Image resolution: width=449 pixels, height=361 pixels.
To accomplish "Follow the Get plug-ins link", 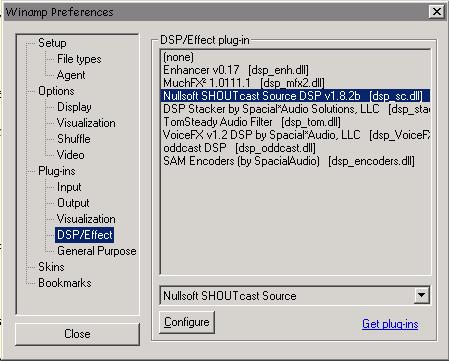I will coord(390,324).
